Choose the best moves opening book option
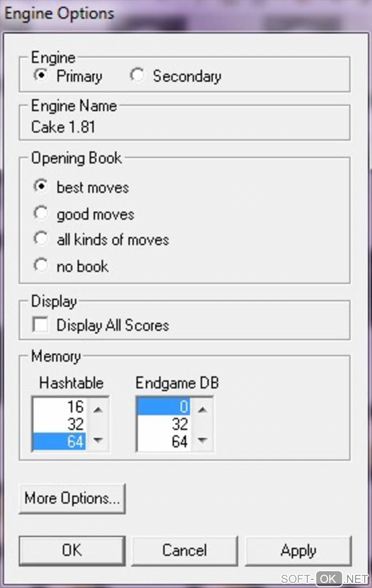Image resolution: width=372 pixels, height=588 pixels. click(40, 186)
